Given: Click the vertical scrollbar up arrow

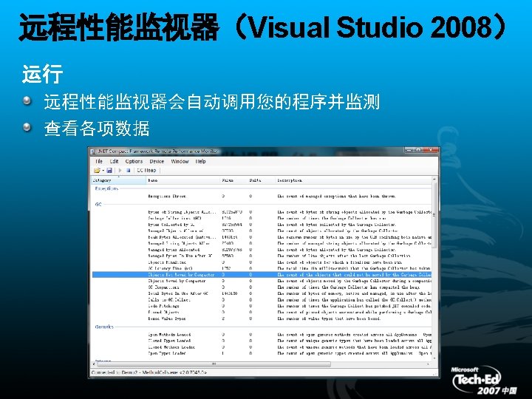Looking at the screenshot, I should point(434,179).
